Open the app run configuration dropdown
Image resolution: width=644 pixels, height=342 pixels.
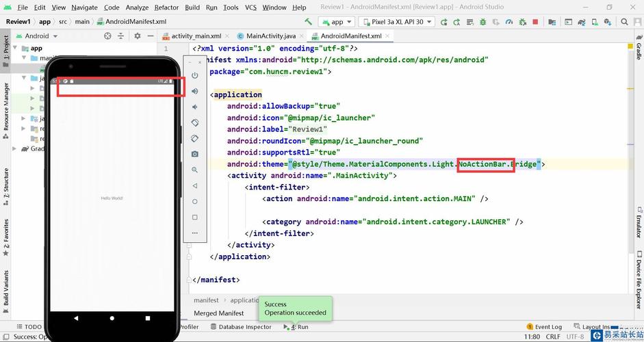coord(337,22)
